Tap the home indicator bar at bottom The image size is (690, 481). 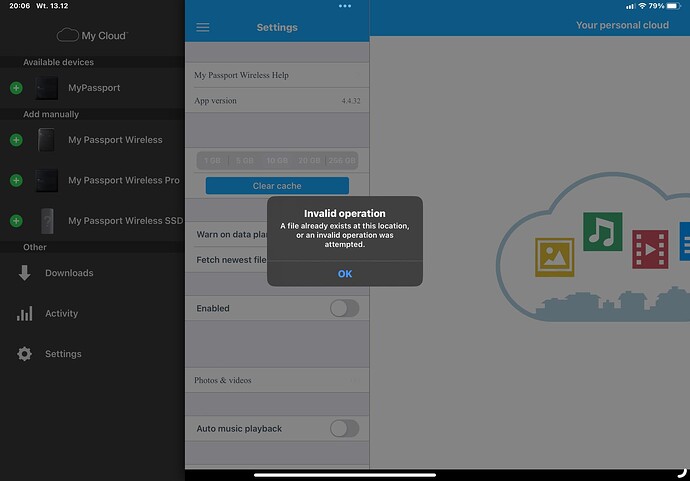pos(345,475)
